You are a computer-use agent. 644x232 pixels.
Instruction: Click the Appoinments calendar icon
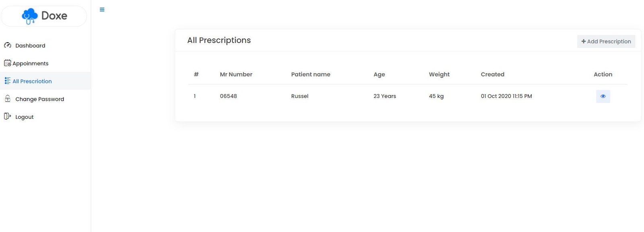coord(7,63)
